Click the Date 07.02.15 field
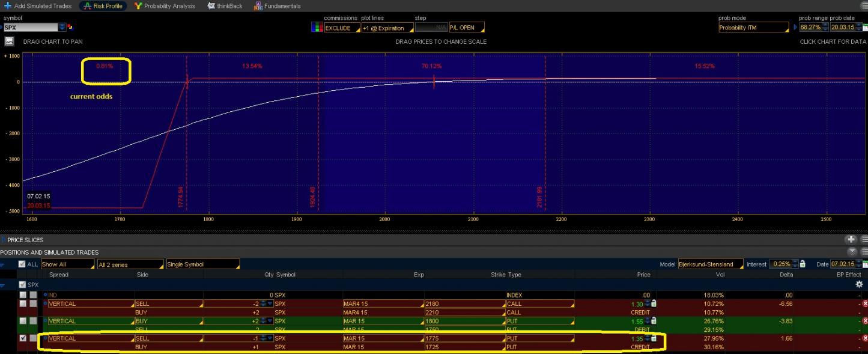 [x=845, y=264]
